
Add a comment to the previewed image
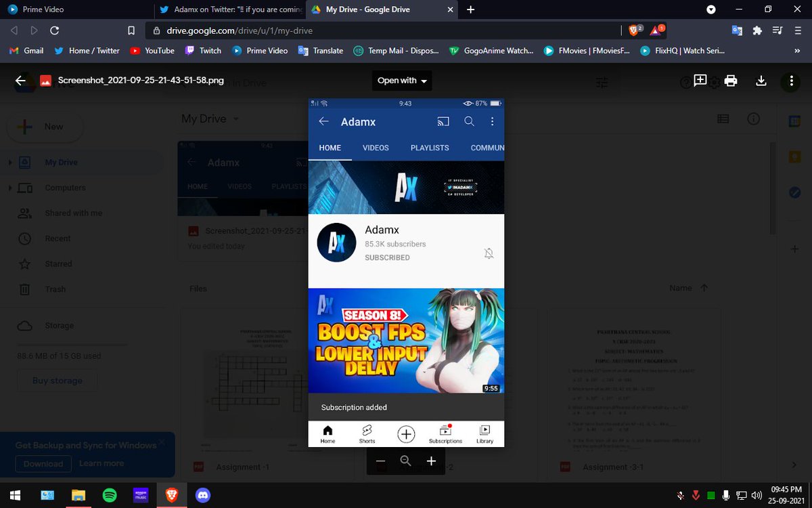(x=700, y=81)
